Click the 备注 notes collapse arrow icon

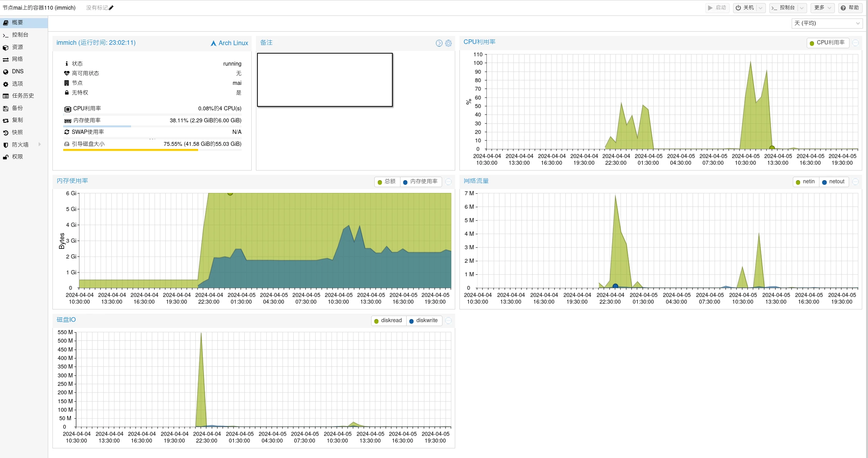(439, 43)
